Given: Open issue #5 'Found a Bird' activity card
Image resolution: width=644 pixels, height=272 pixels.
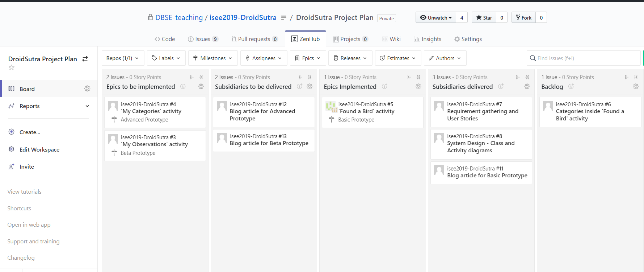Looking at the screenshot, I should (x=372, y=112).
